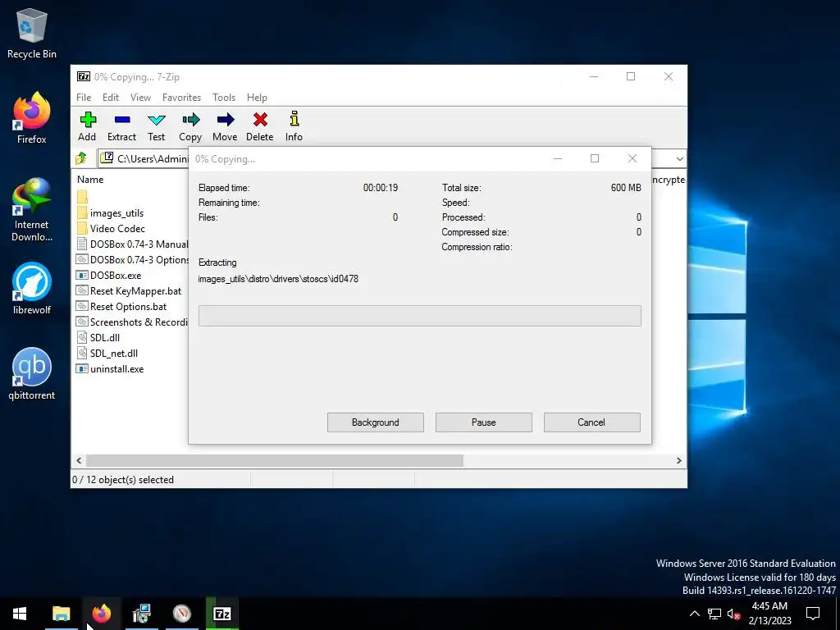The height and width of the screenshot is (630, 840).
Task: Expand the address bar path dropdown
Action: click(x=679, y=158)
